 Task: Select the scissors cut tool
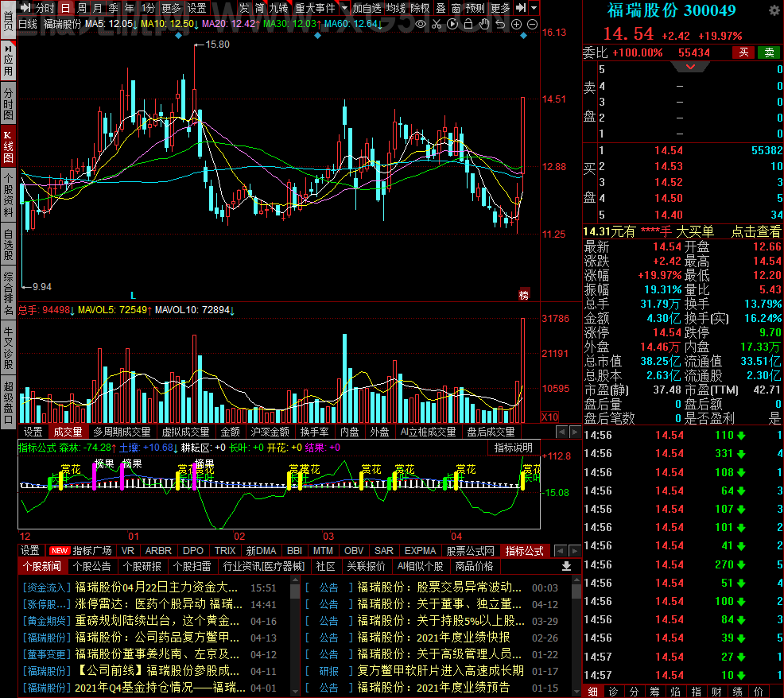click(437, 24)
